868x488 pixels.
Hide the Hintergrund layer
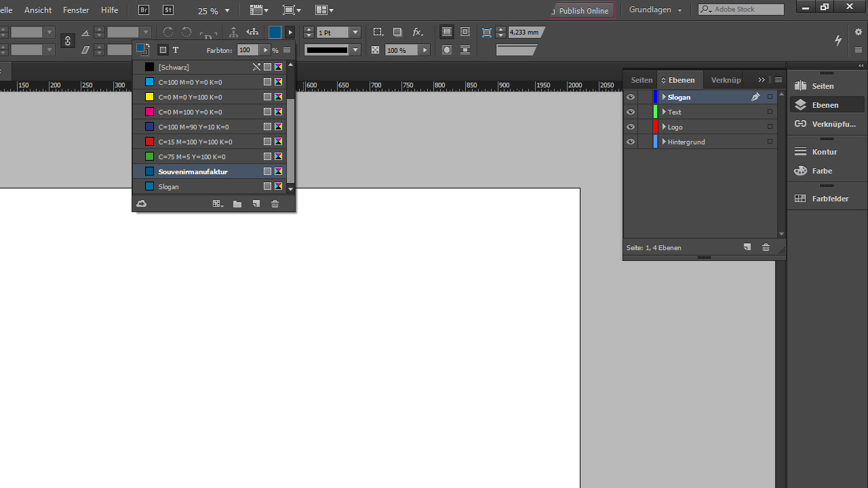click(x=630, y=142)
